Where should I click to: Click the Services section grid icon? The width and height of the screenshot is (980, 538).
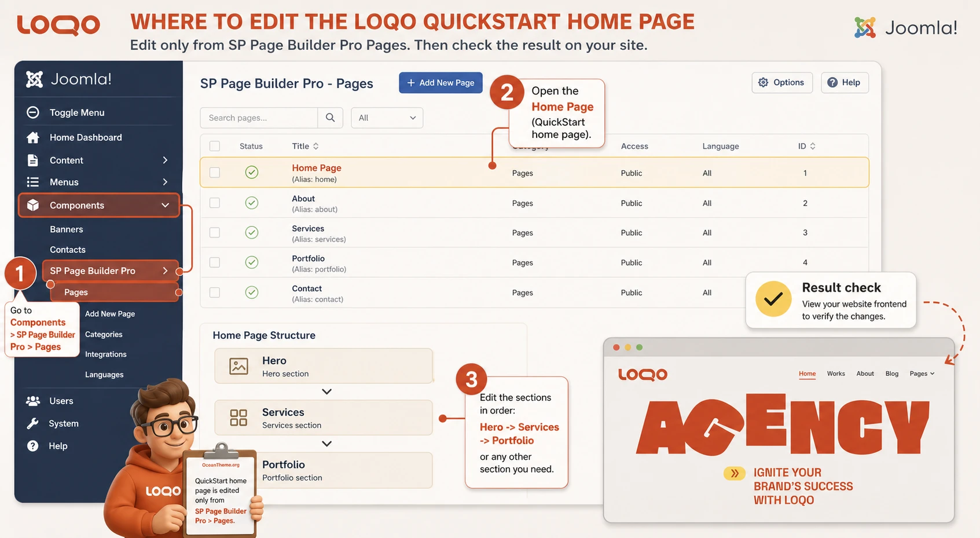click(x=238, y=418)
